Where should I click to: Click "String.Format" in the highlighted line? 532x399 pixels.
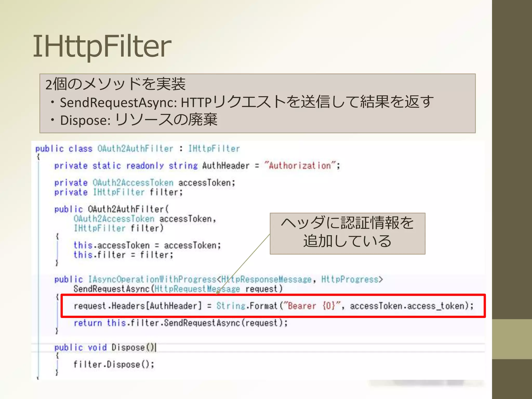[247, 306]
